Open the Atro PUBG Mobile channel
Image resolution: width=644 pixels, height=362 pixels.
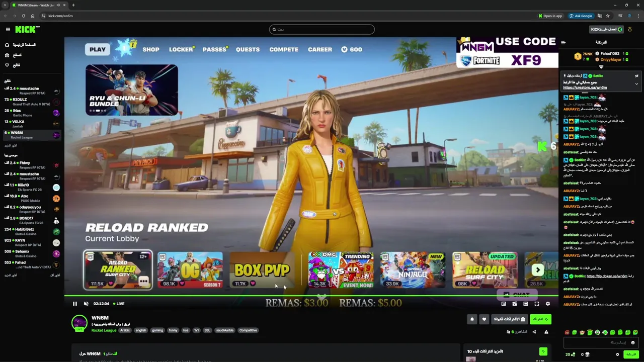point(32,198)
